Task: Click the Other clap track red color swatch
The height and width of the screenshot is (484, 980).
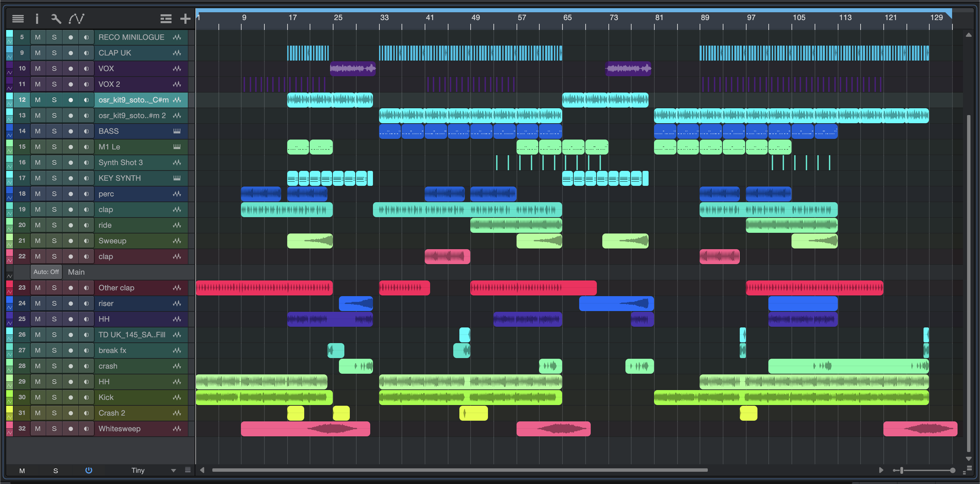Action: [10, 284]
